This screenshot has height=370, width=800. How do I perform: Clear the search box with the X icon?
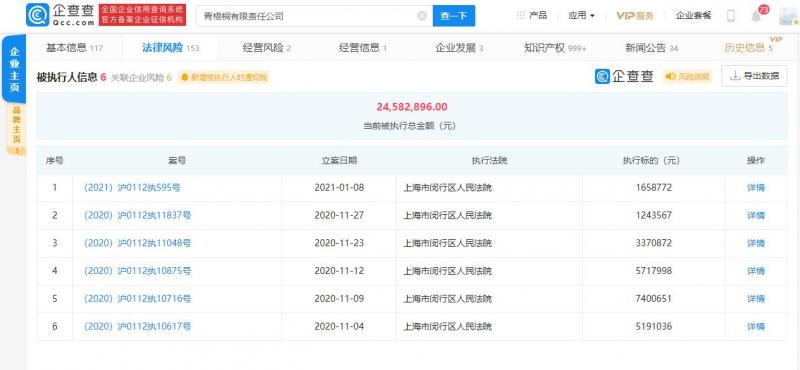point(422,16)
